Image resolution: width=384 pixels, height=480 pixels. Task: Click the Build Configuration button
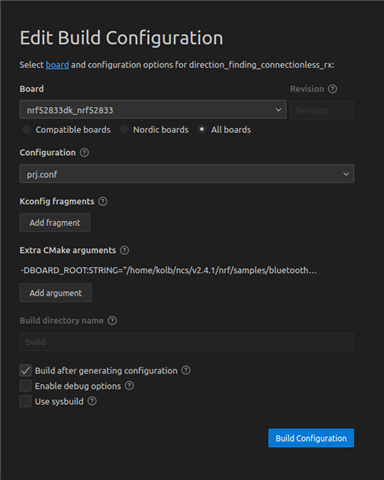click(311, 438)
